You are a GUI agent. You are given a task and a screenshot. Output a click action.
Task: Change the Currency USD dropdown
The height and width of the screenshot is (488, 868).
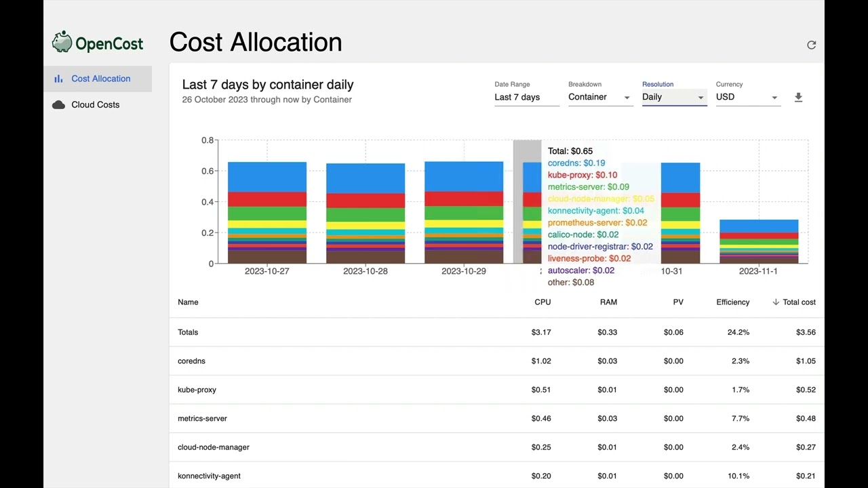pos(748,97)
